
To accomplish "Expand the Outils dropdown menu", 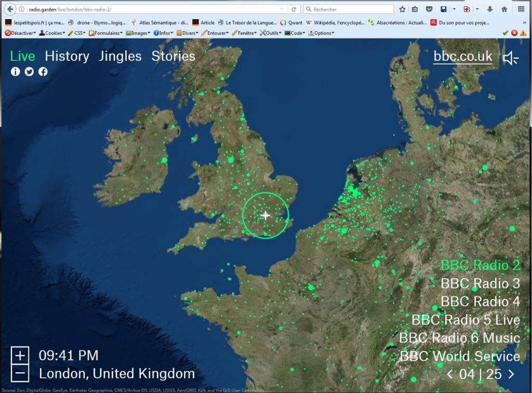I will click(x=270, y=33).
